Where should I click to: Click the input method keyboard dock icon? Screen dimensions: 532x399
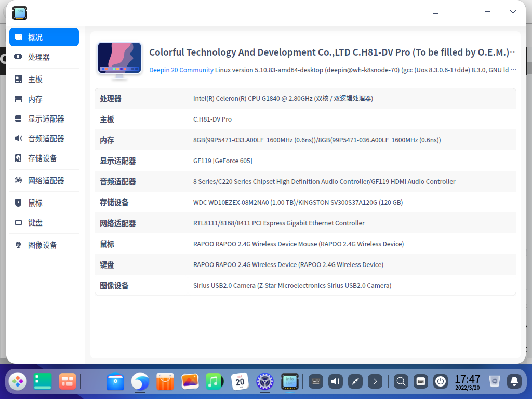pyautogui.click(x=421, y=381)
